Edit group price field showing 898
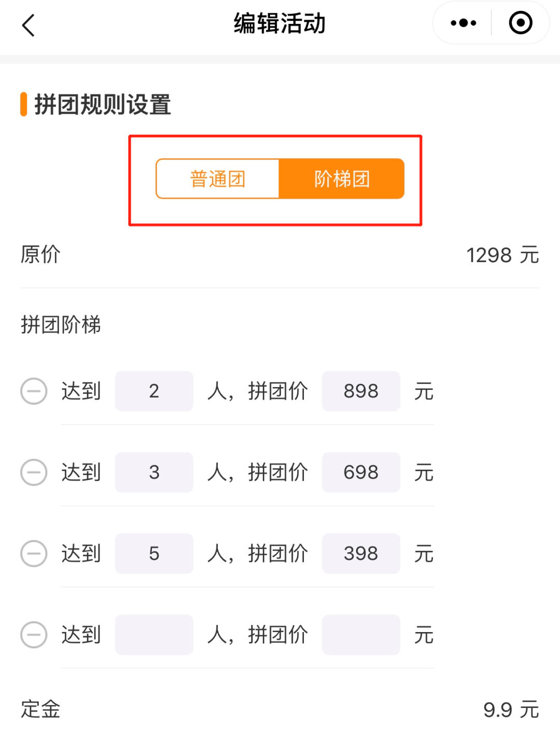Image resolution: width=560 pixels, height=739 pixels. [x=361, y=391]
